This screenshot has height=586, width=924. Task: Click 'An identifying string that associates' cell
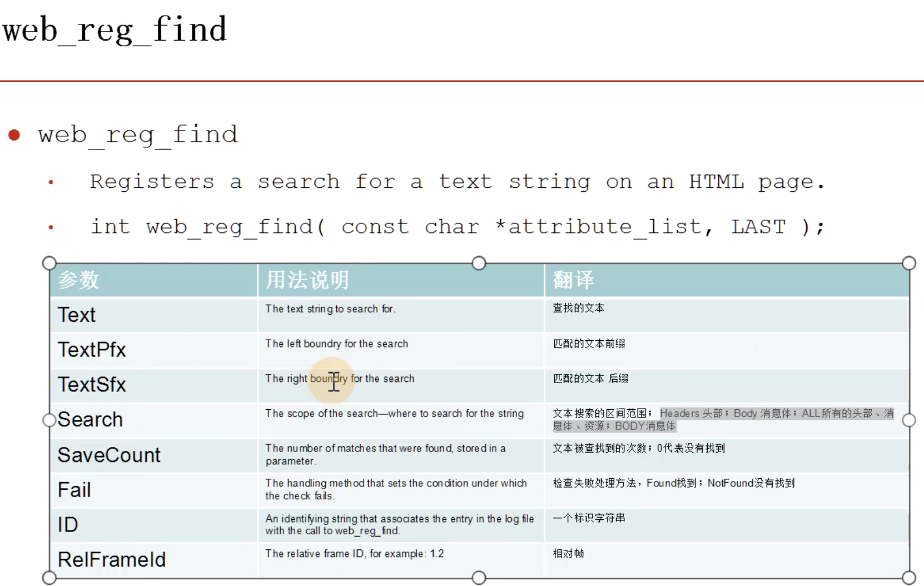click(x=401, y=525)
